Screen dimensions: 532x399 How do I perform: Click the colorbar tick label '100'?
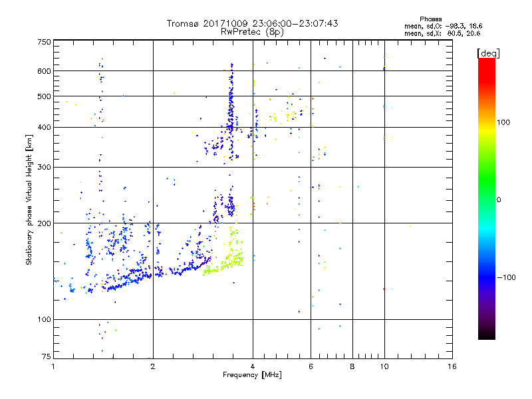point(503,122)
